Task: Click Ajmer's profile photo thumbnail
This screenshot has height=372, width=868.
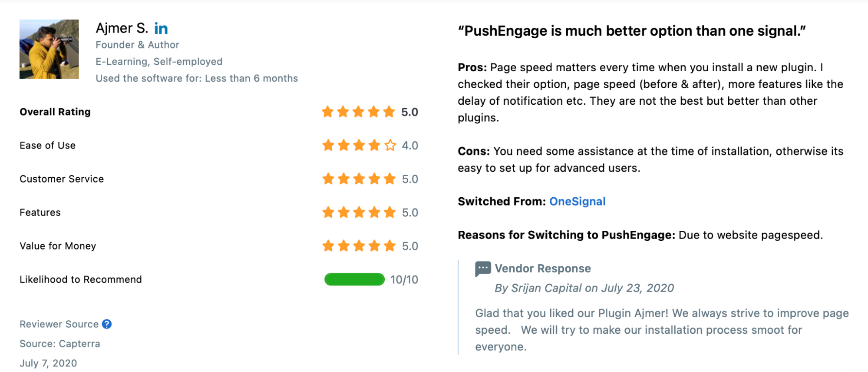Action: point(49,49)
